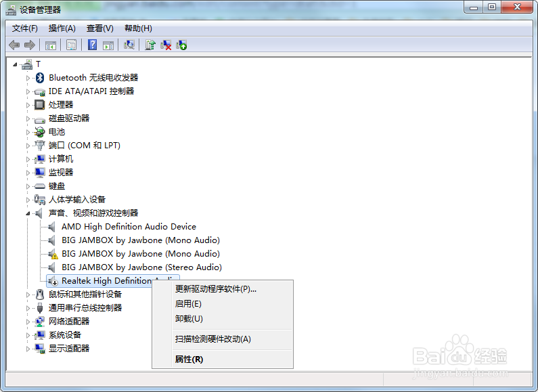The width and height of the screenshot is (538, 392).
Task: Click the uninstall device toolbar icon with red X
Action: pyautogui.click(x=166, y=45)
